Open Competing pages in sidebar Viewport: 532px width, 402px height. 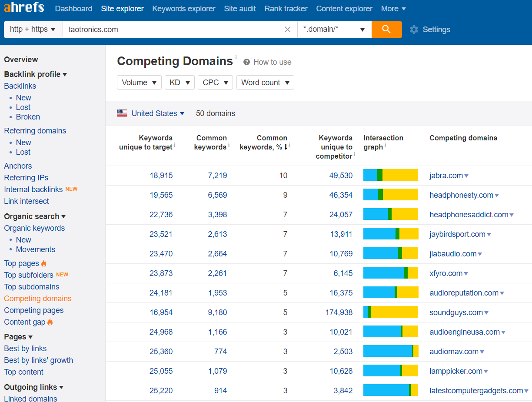34,310
